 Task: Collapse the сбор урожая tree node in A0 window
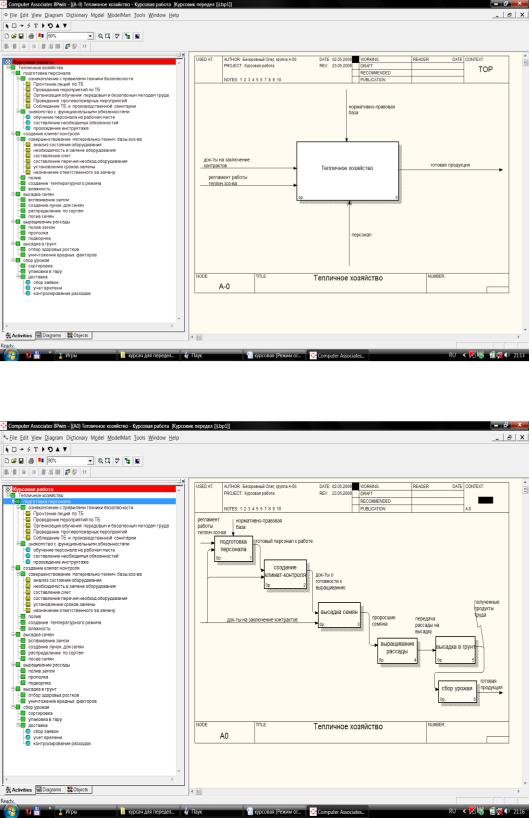[x=13, y=707]
